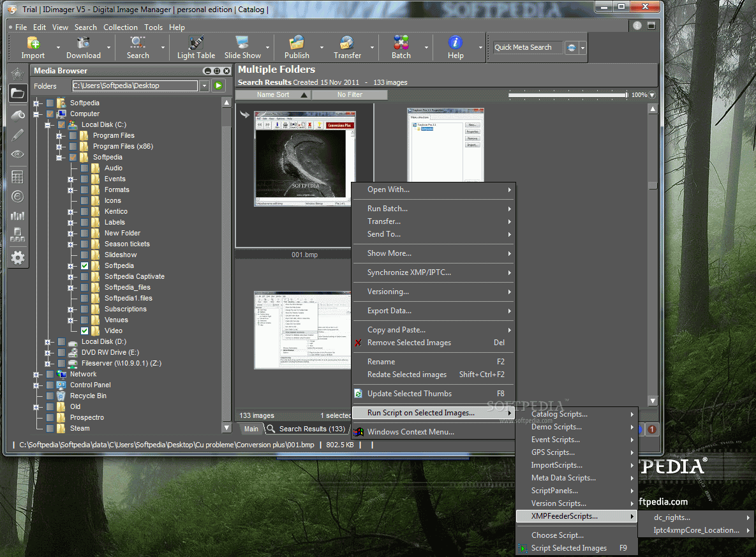The image size is (756, 557).
Task: Open the Batch dropdown arrow
Action: 426,48
